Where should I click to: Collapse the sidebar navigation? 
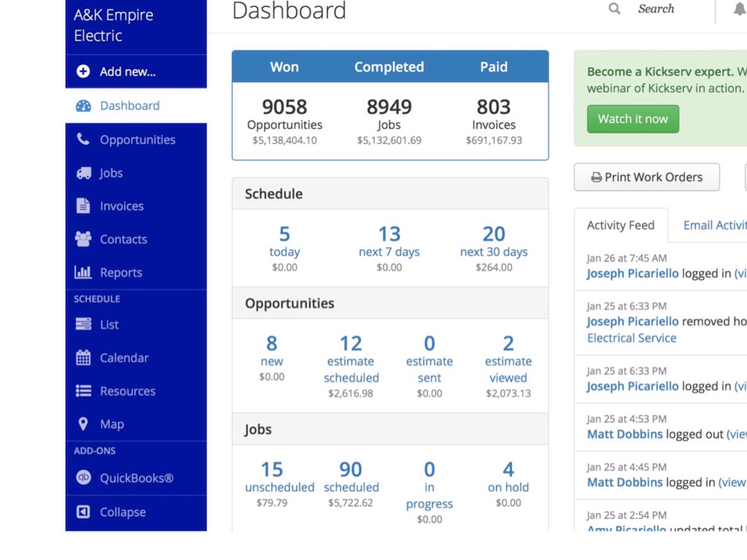tap(122, 512)
